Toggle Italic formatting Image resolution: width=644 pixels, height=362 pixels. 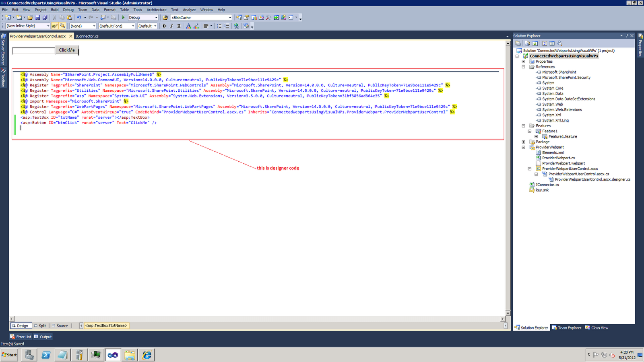171,26
